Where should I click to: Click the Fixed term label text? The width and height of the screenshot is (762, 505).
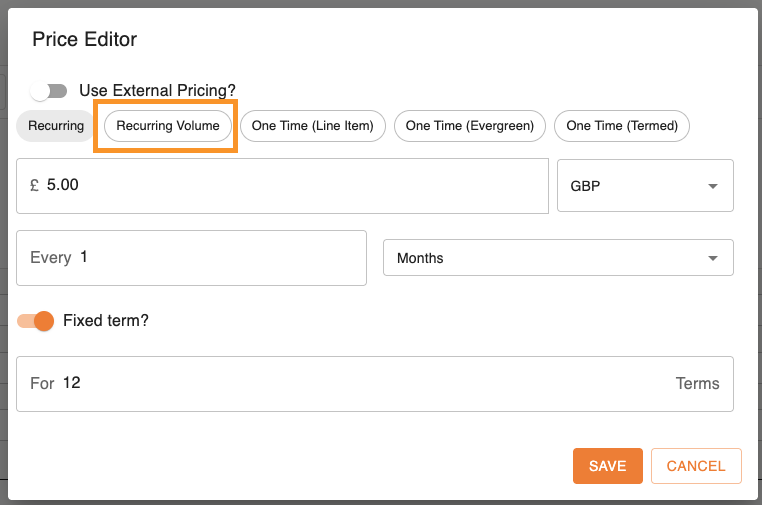pyautogui.click(x=106, y=321)
